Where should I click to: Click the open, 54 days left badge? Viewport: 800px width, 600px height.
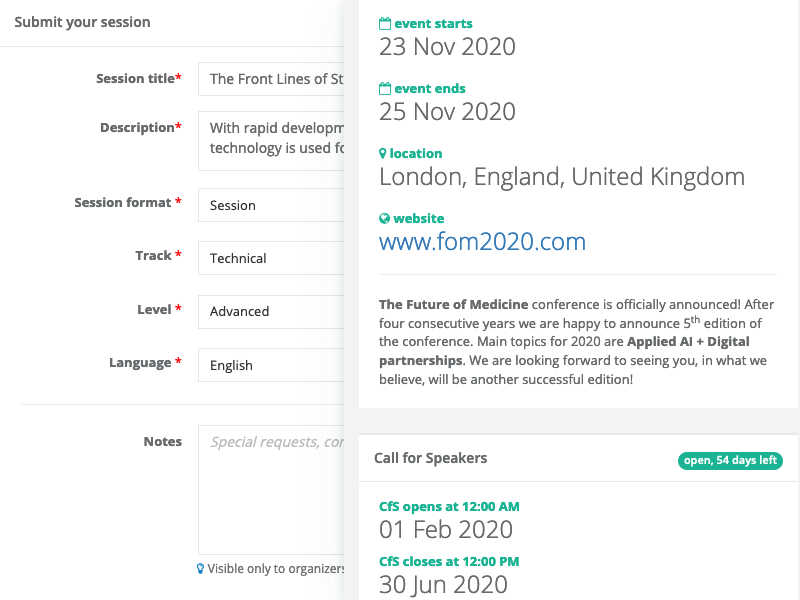tap(730, 461)
